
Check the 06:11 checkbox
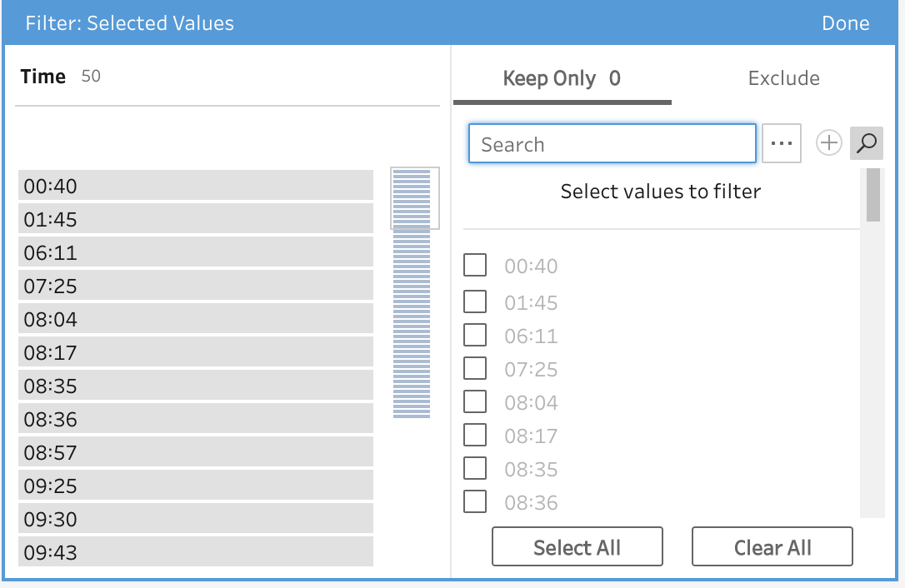tap(475, 335)
